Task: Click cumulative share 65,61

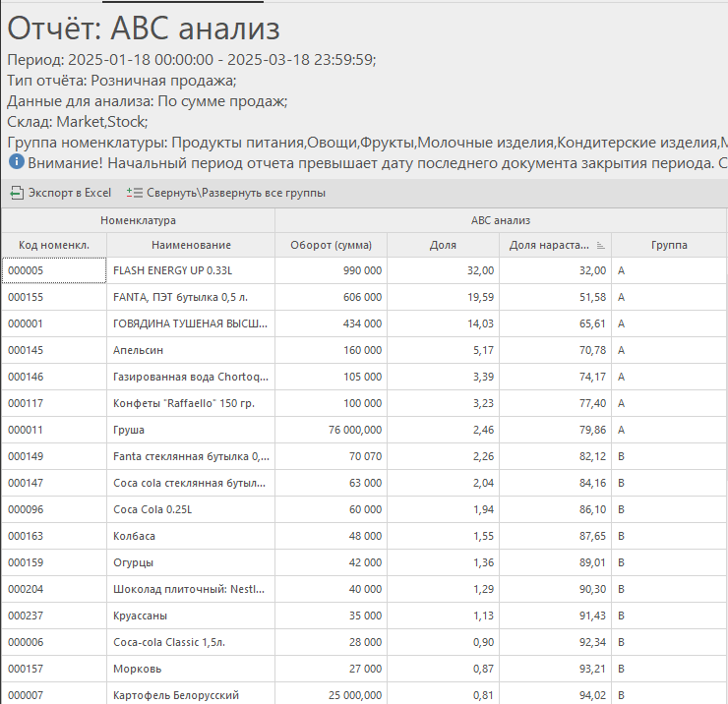Action: [555, 323]
